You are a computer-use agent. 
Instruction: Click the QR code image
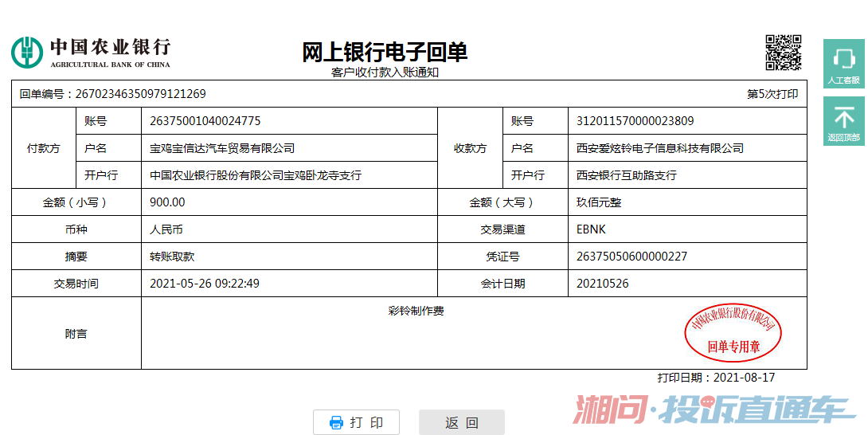tap(784, 52)
